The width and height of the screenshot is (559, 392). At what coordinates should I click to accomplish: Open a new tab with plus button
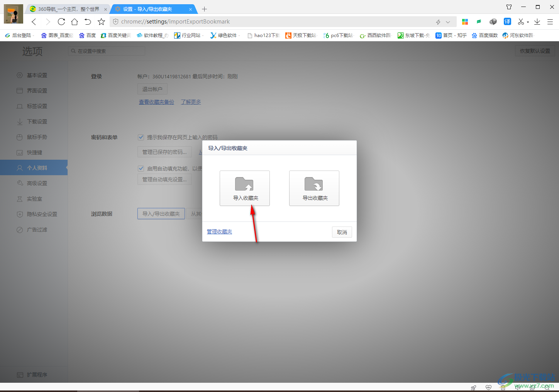204,9
